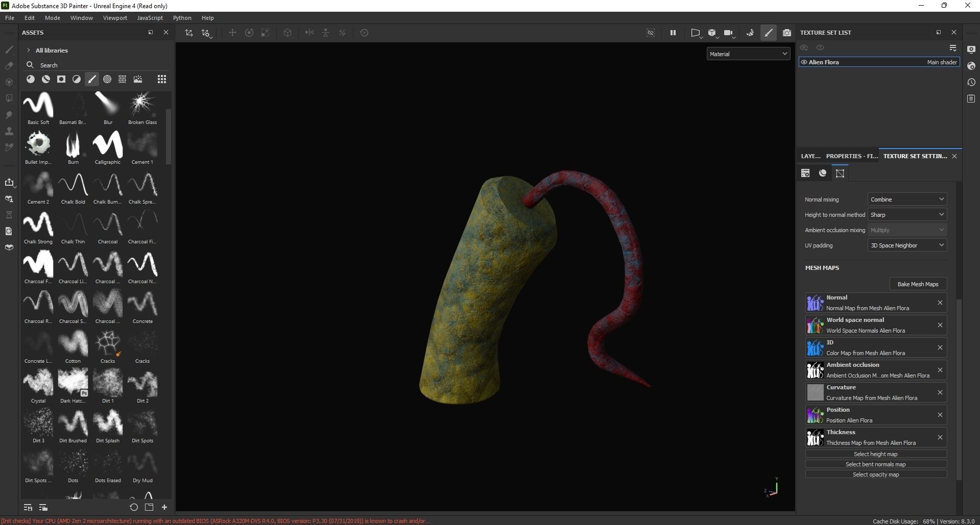Select the Material picker eyedropper tool
This screenshot has width=980, height=525.
[x=9, y=147]
